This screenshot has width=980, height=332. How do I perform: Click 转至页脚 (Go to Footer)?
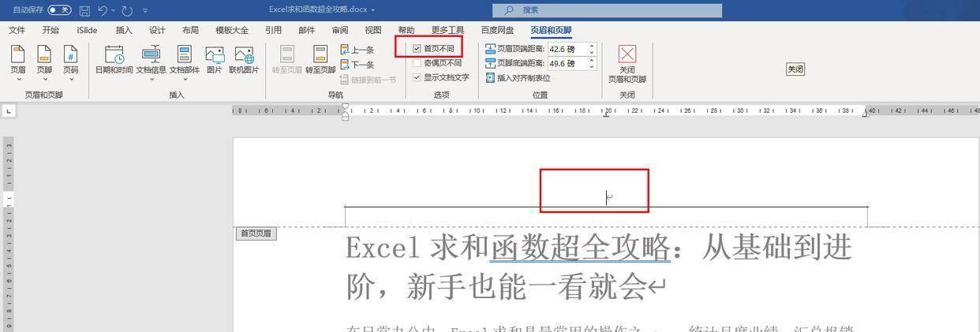[320, 60]
